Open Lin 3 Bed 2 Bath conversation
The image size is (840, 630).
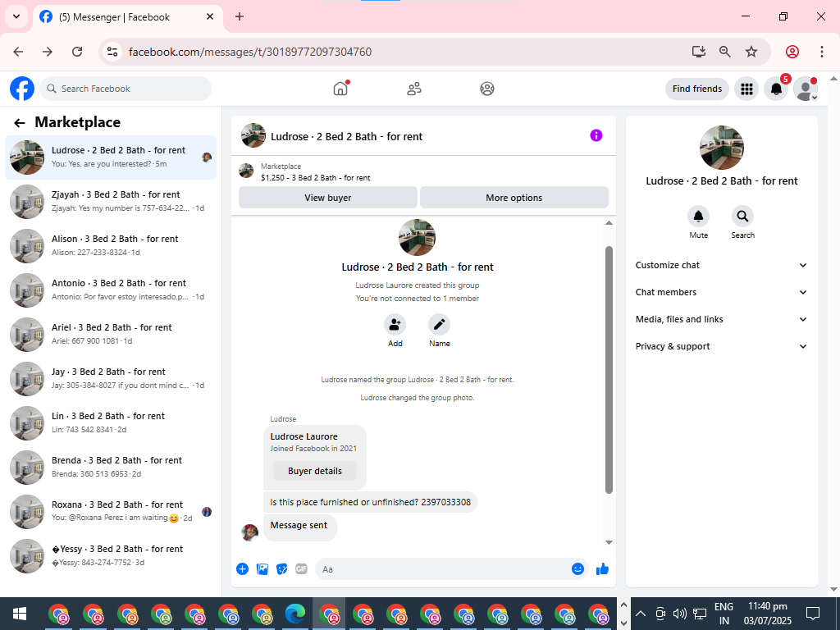coord(111,422)
